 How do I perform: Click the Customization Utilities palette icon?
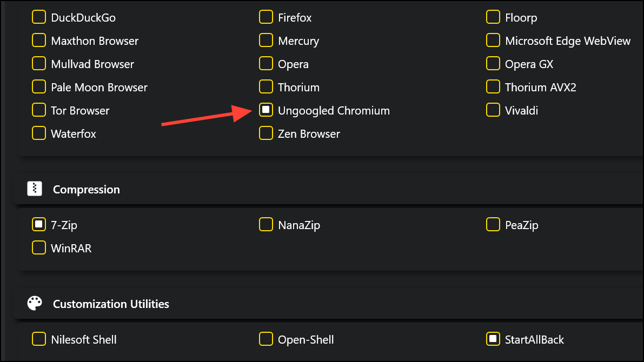pos(35,303)
